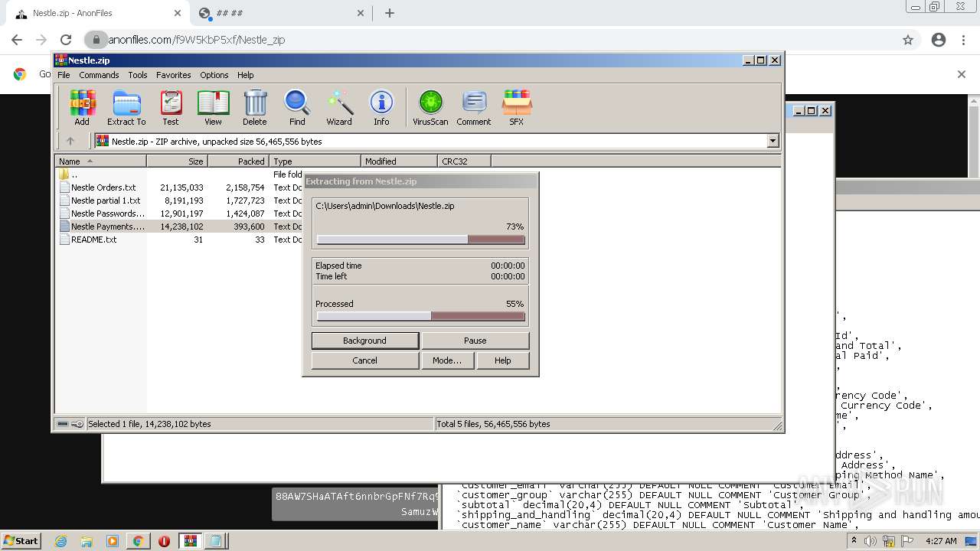980x551 pixels.
Task: Bookmark this page with the star icon
Action: tap(908, 40)
